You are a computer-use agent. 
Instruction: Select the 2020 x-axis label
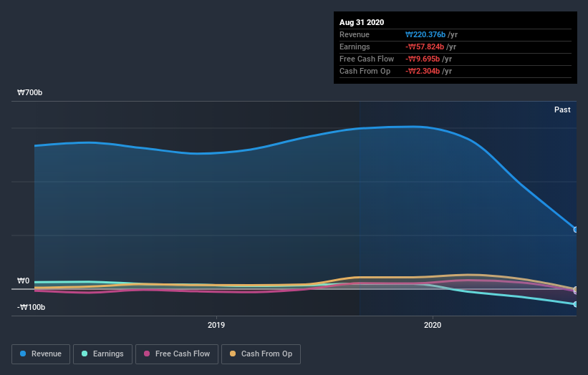click(x=433, y=325)
